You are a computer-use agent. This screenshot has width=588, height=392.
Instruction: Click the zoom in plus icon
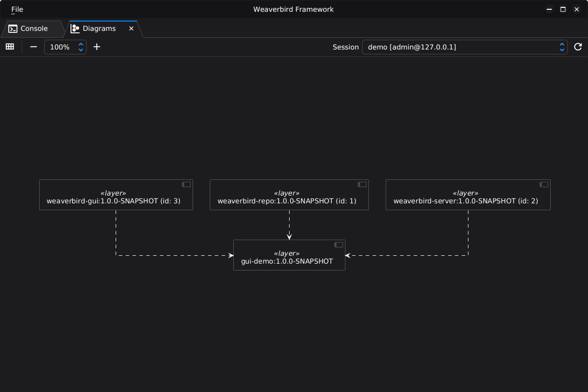[x=97, y=47]
